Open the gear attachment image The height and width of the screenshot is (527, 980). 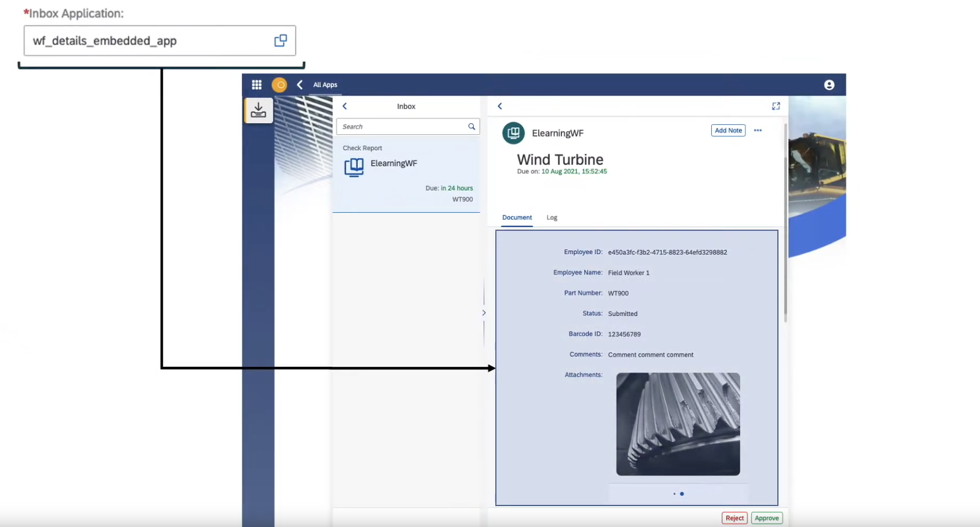click(678, 424)
